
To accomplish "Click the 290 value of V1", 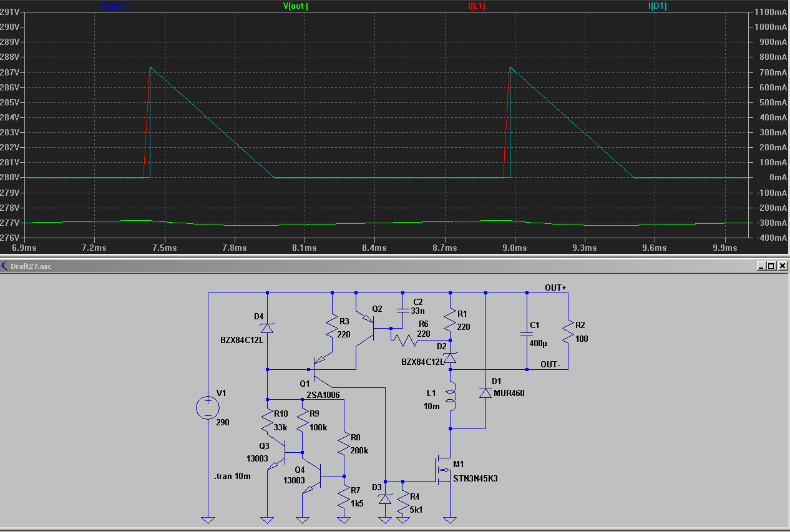I will coord(223,422).
